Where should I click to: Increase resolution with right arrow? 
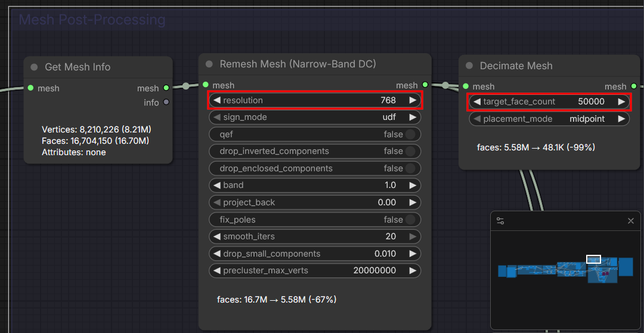[x=413, y=100]
